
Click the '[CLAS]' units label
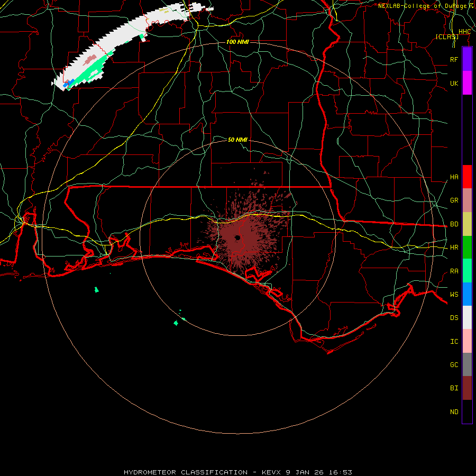447,36
